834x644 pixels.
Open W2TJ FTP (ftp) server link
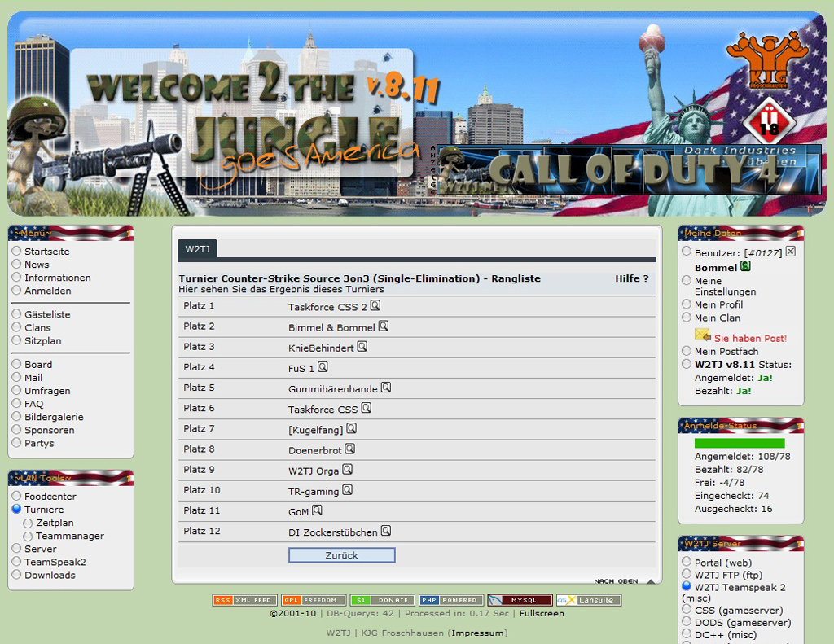pyautogui.click(x=729, y=575)
